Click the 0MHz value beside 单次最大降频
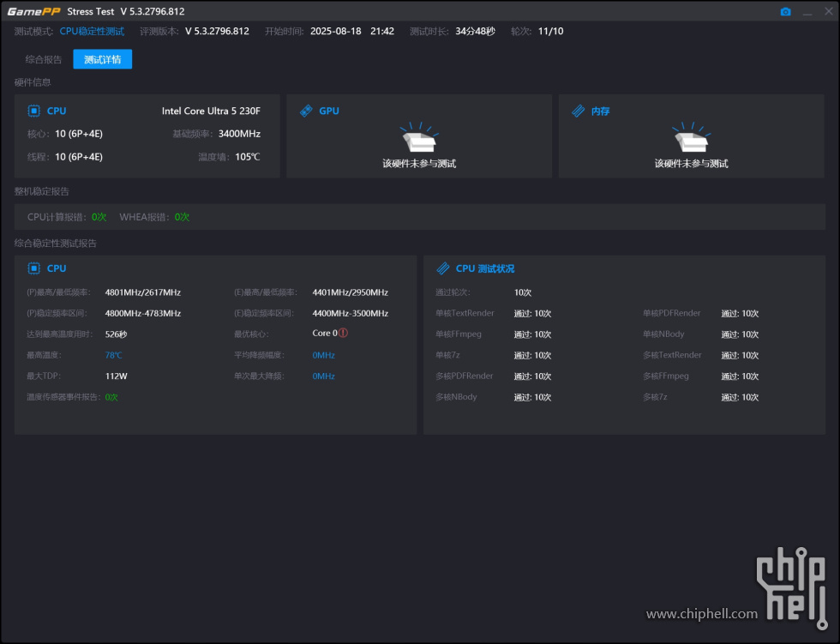The height and width of the screenshot is (644, 840). [x=324, y=376]
